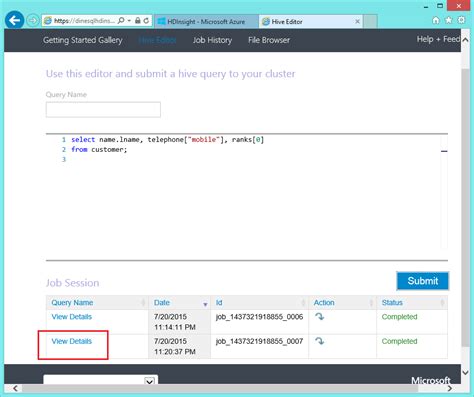
Task: Open View Details for job ending 0006
Action: pos(72,317)
